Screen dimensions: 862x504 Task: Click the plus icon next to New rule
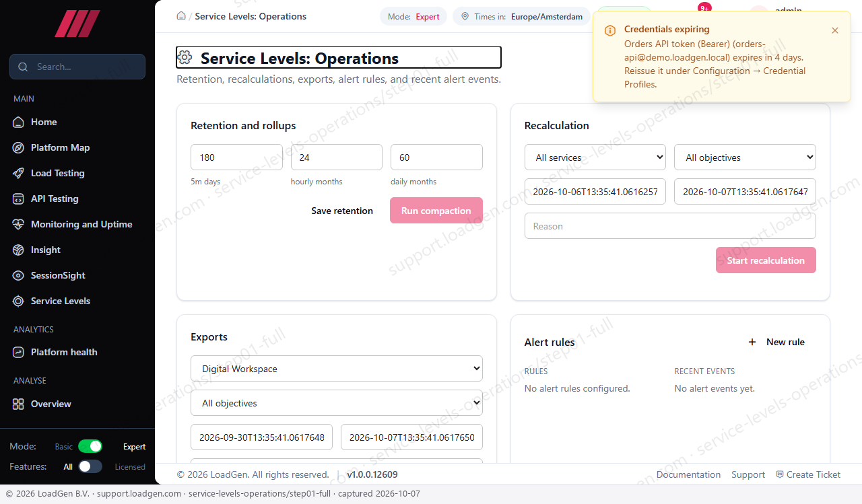752,342
